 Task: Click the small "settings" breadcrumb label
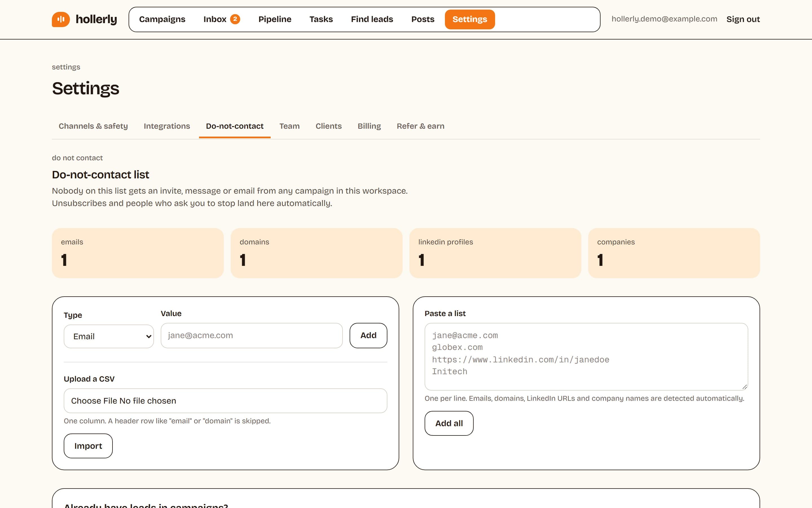tap(66, 67)
